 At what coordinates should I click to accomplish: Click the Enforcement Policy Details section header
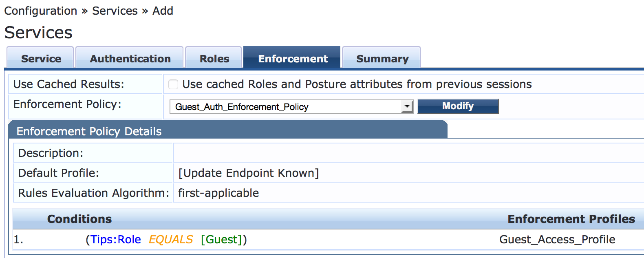[89, 131]
